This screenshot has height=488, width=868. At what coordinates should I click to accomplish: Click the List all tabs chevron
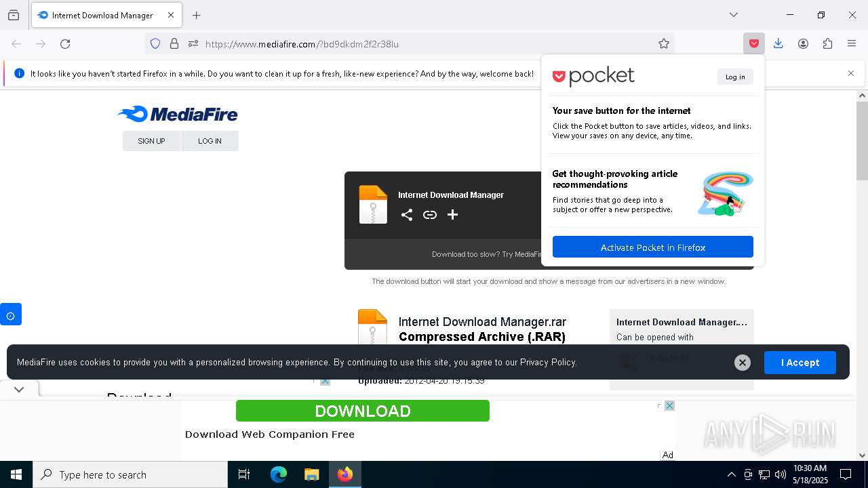[733, 15]
